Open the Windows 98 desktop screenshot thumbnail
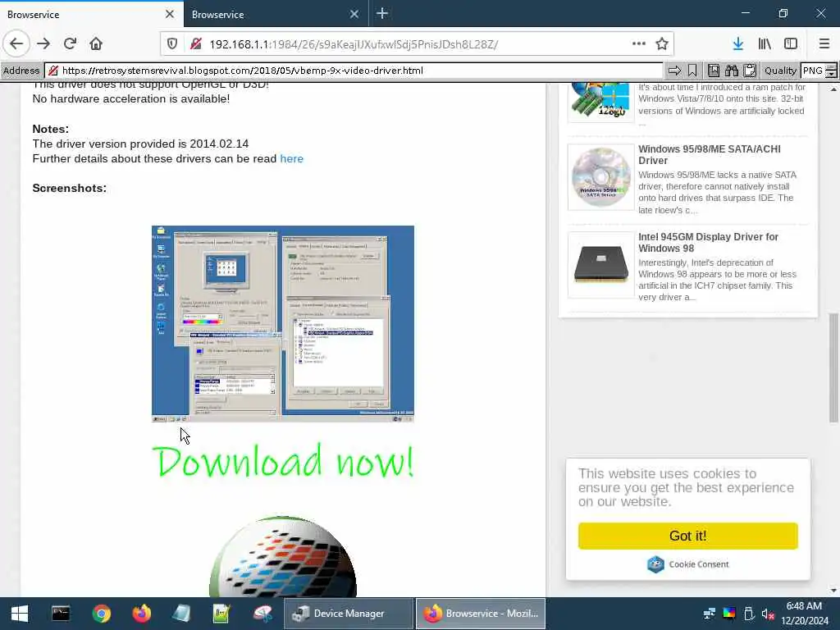Screen dimensions: 840x630 click(283, 323)
